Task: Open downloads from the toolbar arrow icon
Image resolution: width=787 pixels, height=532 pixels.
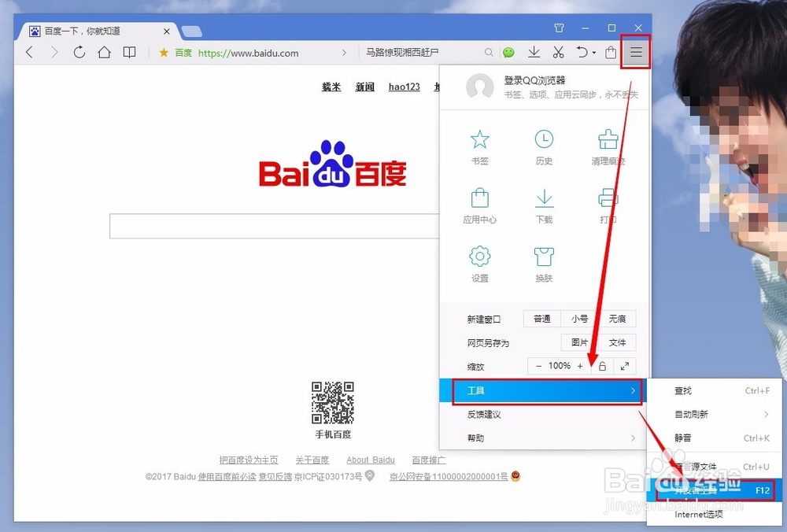Action: (x=534, y=52)
